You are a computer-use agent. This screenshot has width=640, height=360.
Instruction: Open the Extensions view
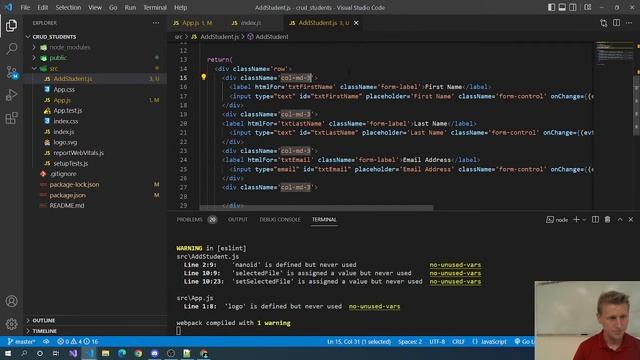point(11,118)
